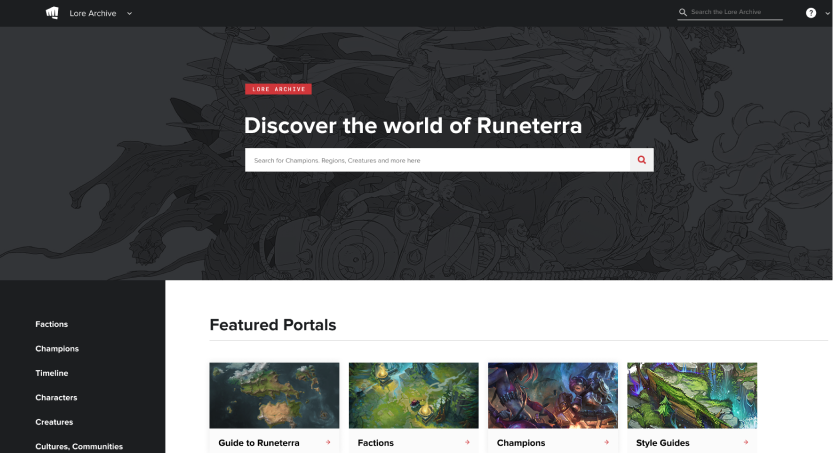Expand the chevron next to help icon
833x453 pixels.
tap(827, 14)
